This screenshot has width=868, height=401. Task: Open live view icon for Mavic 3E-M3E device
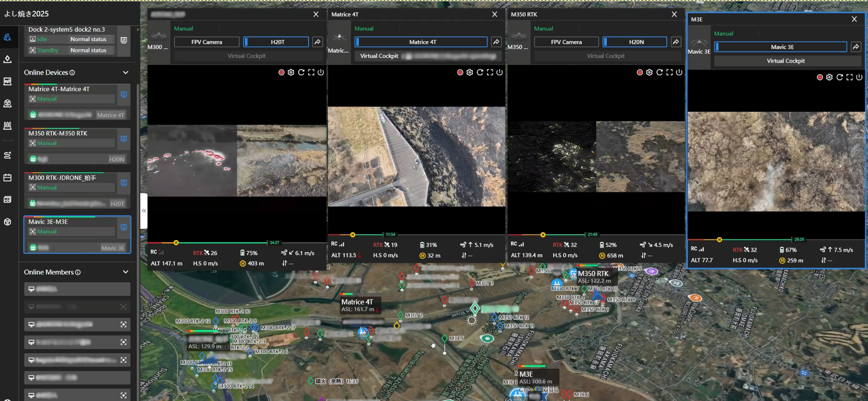click(124, 227)
